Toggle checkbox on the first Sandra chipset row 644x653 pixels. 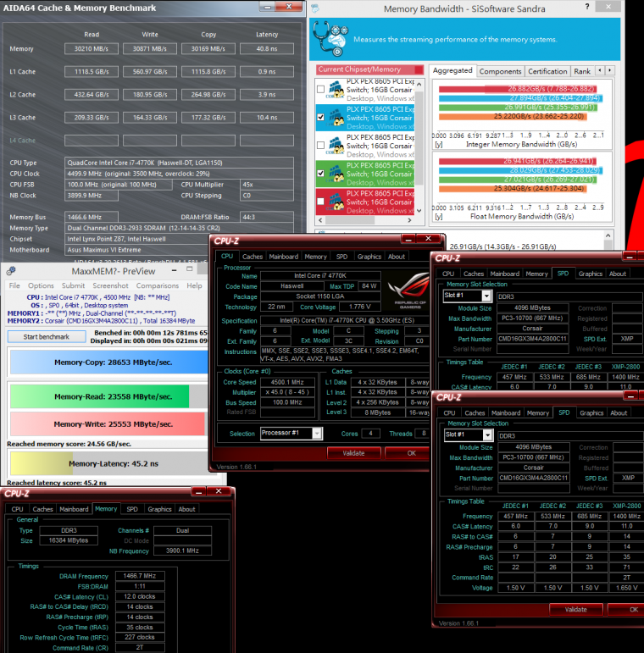pos(321,89)
